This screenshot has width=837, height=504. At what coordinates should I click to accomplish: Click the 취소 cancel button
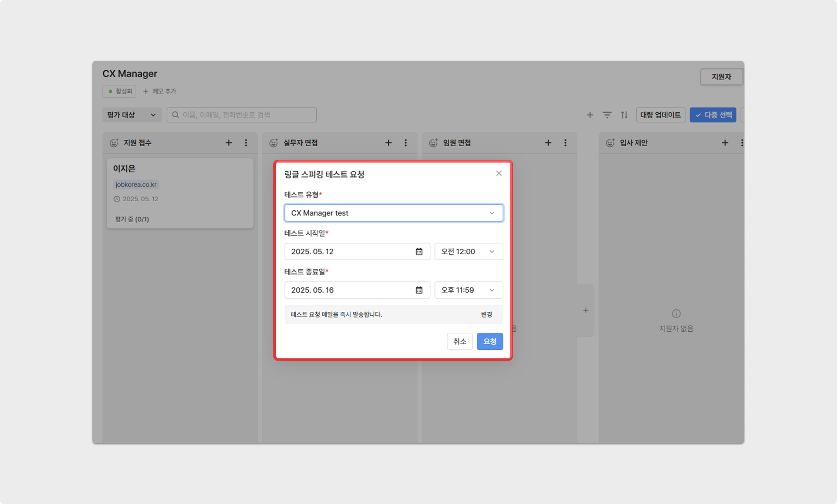click(x=459, y=341)
